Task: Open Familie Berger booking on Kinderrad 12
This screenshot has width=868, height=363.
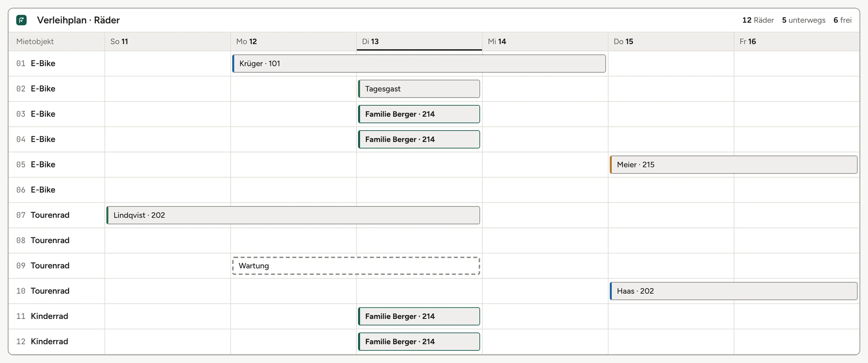Action: (419, 342)
